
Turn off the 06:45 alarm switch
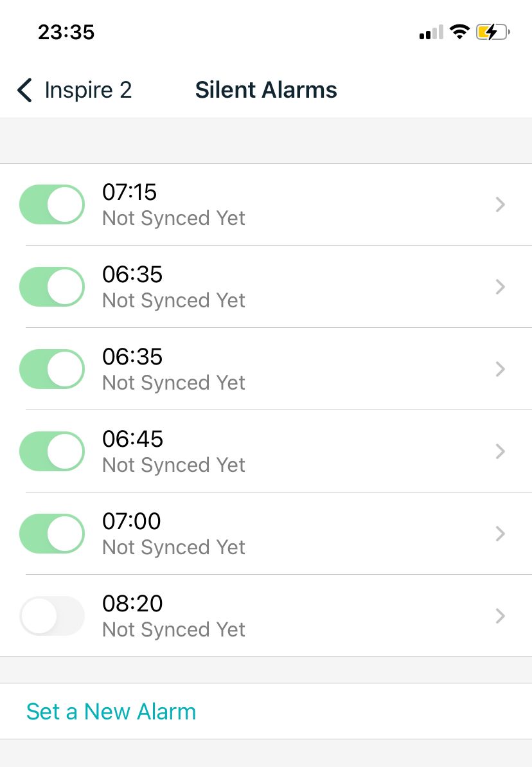pyautogui.click(x=52, y=451)
